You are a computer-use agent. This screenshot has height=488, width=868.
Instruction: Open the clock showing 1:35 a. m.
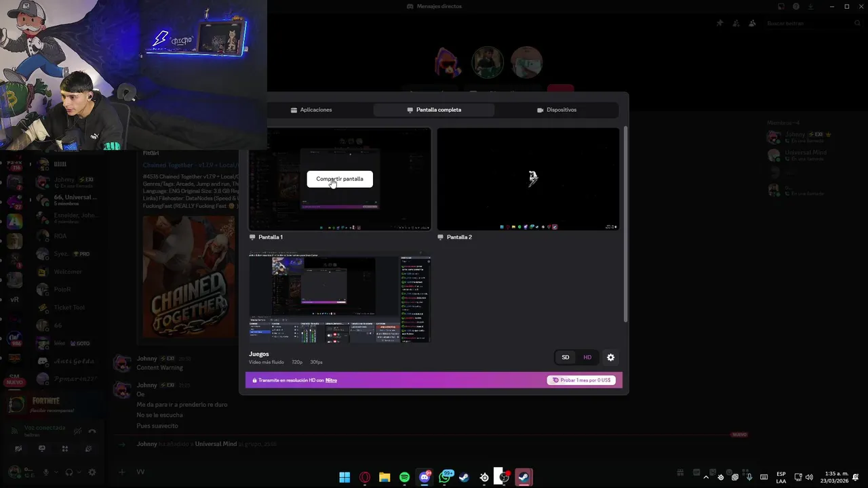(x=836, y=477)
